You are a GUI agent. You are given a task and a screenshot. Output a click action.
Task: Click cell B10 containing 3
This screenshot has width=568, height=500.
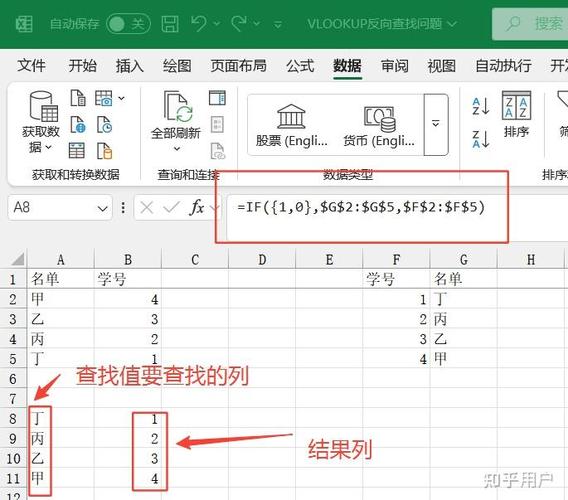click(128, 458)
